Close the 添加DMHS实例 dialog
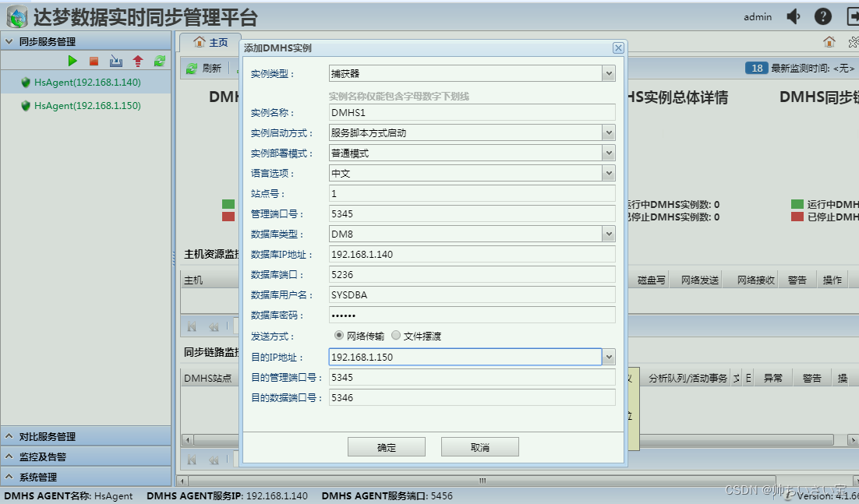The image size is (859, 504). 618,48
